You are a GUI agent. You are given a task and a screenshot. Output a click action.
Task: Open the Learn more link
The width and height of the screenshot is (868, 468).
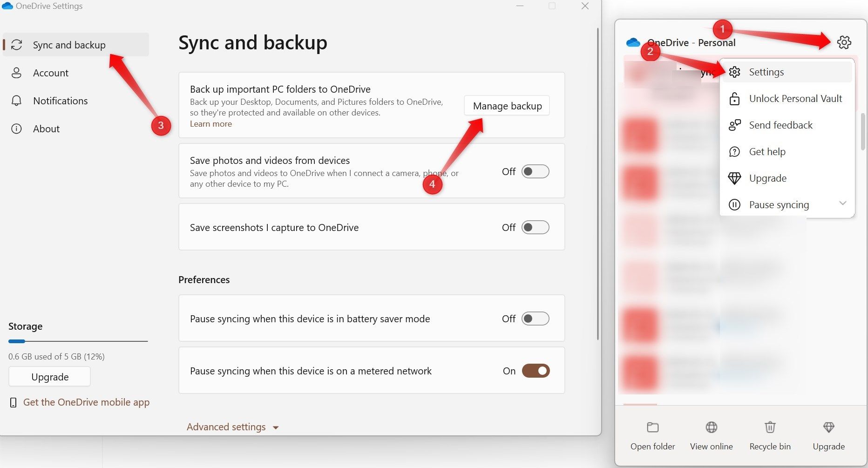pos(210,123)
